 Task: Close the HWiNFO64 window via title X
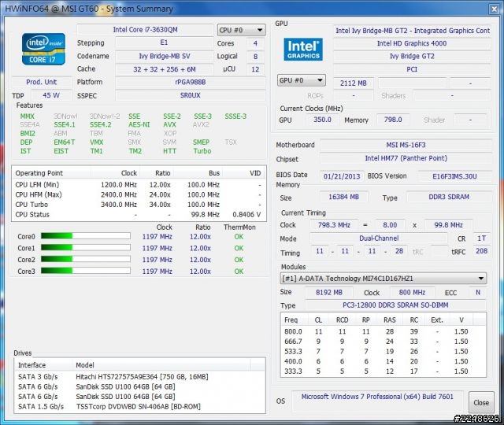point(494,9)
